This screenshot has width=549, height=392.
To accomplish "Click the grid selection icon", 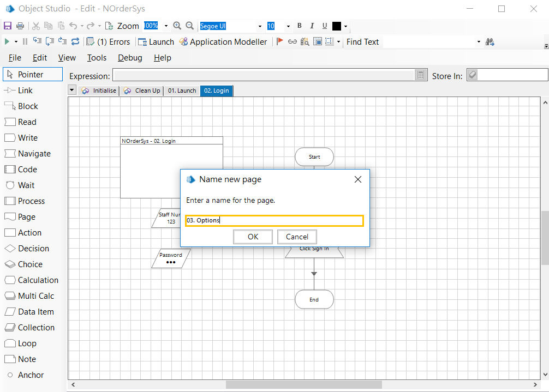I will click(x=330, y=41).
